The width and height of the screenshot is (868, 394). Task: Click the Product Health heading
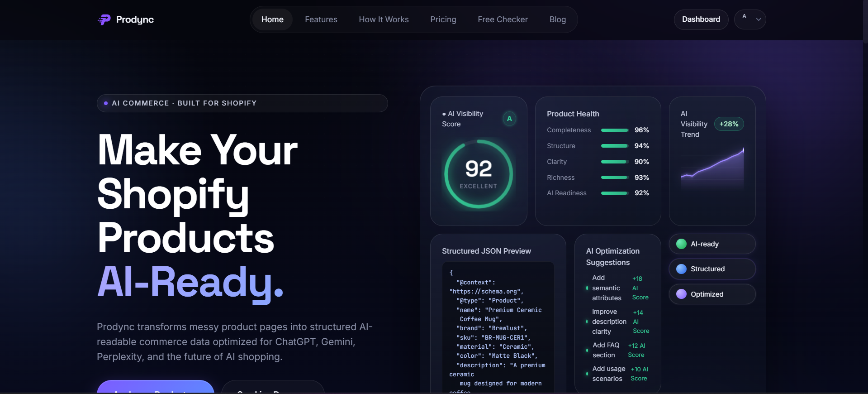pyautogui.click(x=573, y=114)
